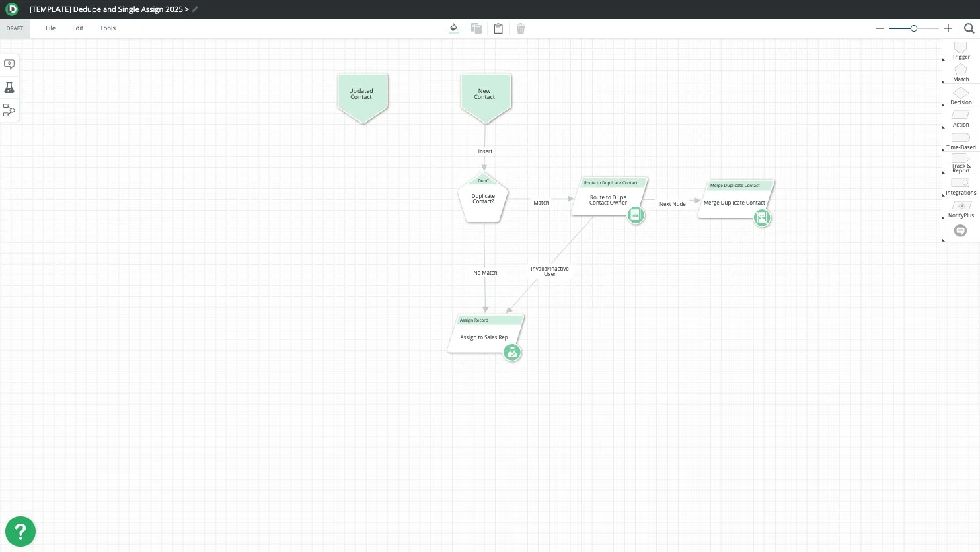Expand the Time-Based palette corner arrow

click(944, 150)
